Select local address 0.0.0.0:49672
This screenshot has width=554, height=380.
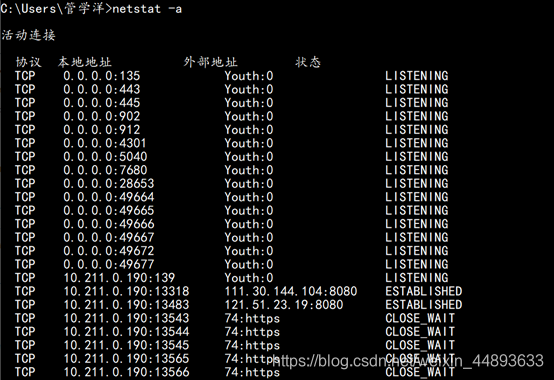(x=109, y=251)
